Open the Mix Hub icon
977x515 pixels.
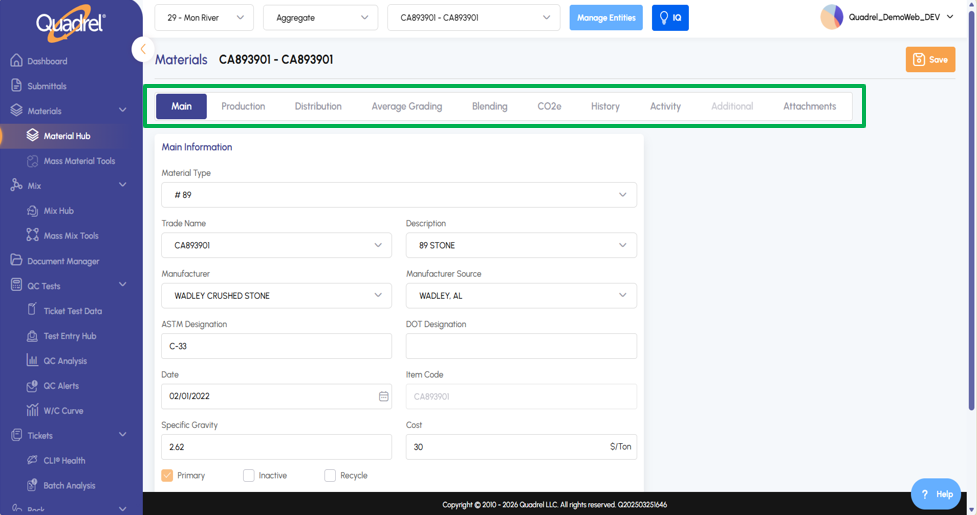(32, 210)
